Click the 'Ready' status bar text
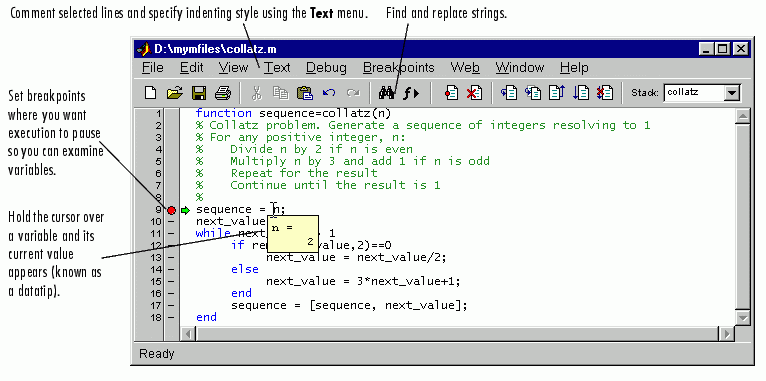This screenshot has width=766, height=381. [156, 354]
